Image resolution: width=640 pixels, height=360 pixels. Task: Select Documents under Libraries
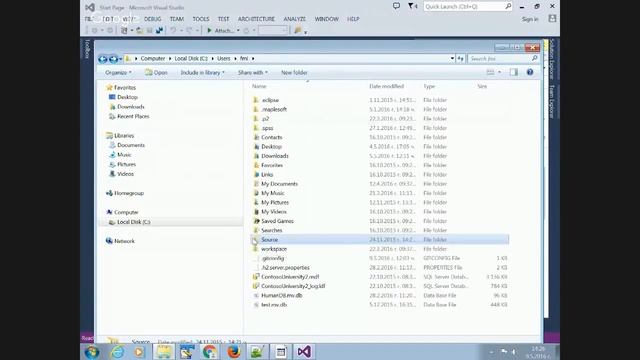tap(131, 145)
